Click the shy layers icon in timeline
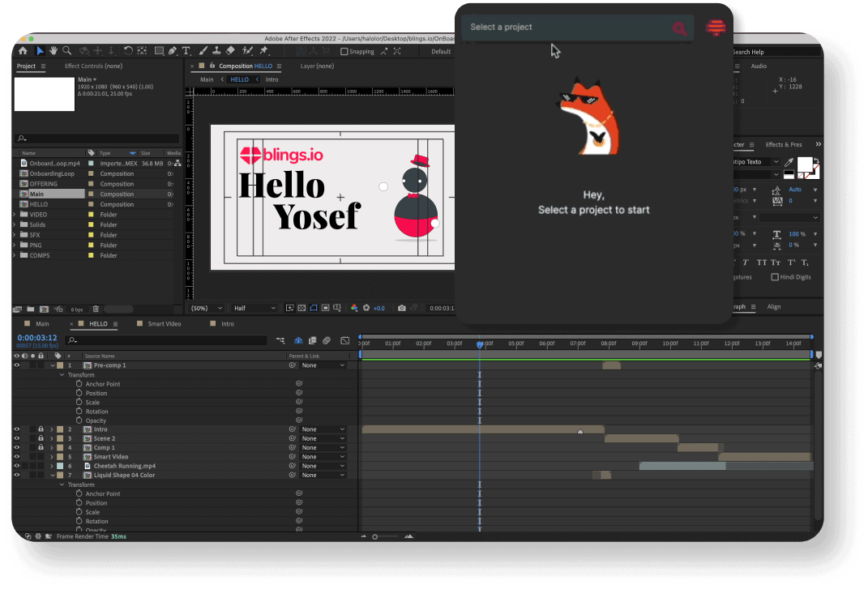This screenshot has height=589, width=868. point(298,340)
